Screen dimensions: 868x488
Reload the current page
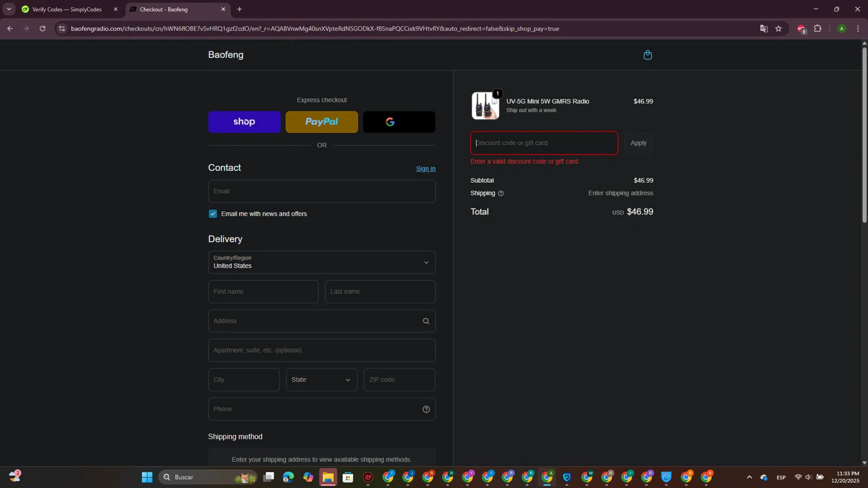[42, 28]
